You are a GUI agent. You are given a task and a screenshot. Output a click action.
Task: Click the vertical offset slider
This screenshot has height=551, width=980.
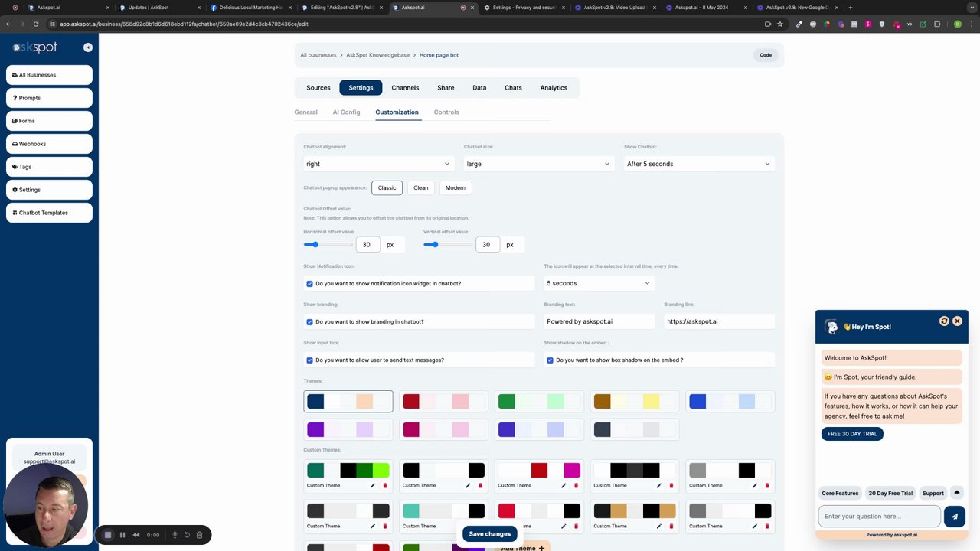pyautogui.click(x=448, y=245)
